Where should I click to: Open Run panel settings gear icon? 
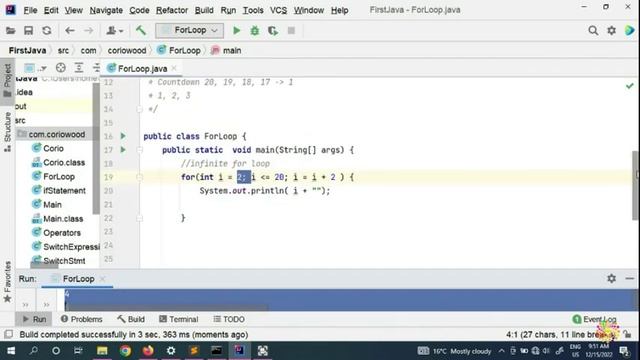pyautogui.click(x=611, y=278)
